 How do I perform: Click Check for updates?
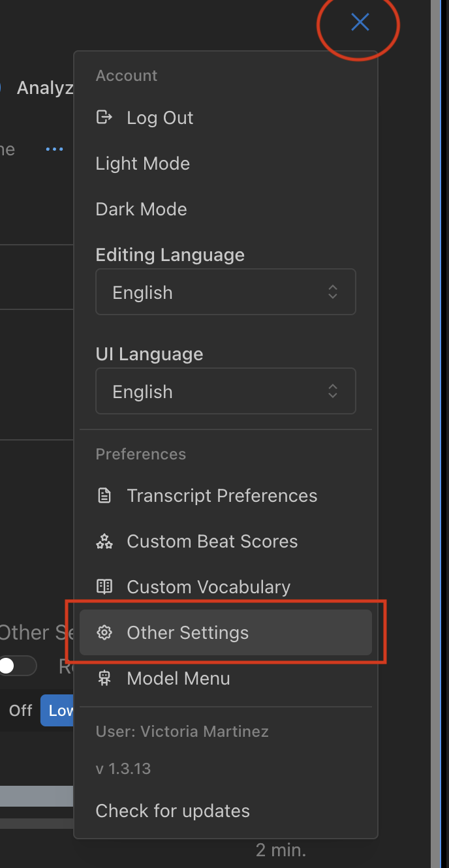coord(172,811)
